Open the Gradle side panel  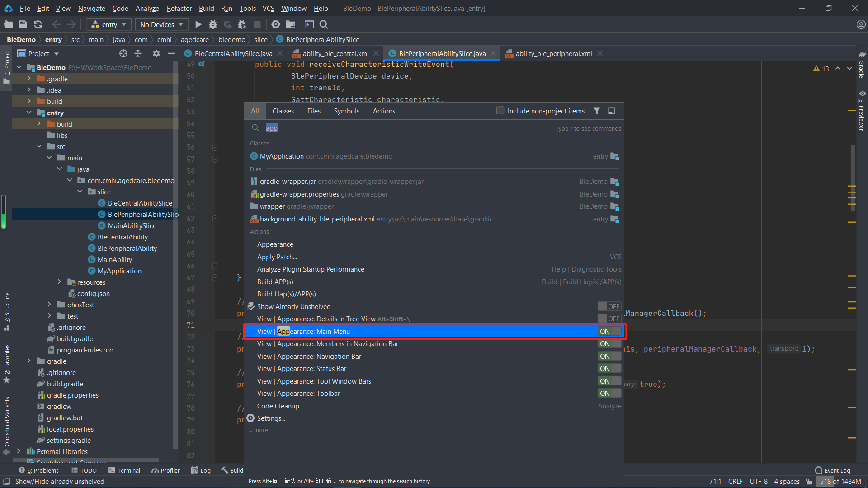pyautogui.click(x=862, y=65)
